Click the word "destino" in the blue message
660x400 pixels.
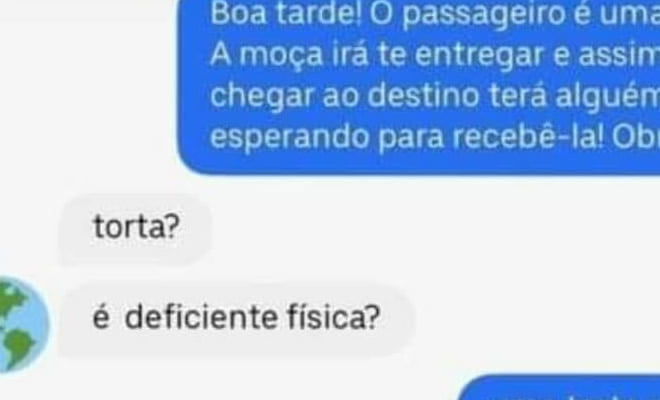coord(422,95)
